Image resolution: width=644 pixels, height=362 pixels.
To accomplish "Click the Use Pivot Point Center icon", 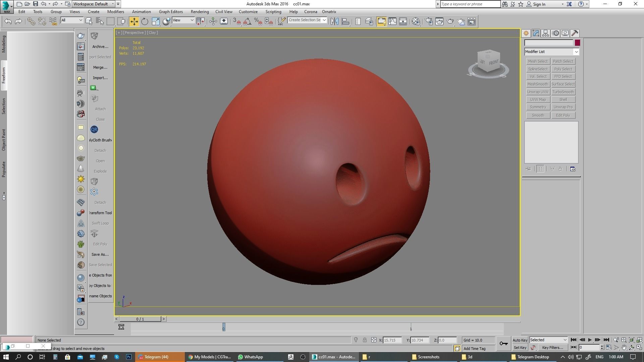I will [x=201, y=21].
